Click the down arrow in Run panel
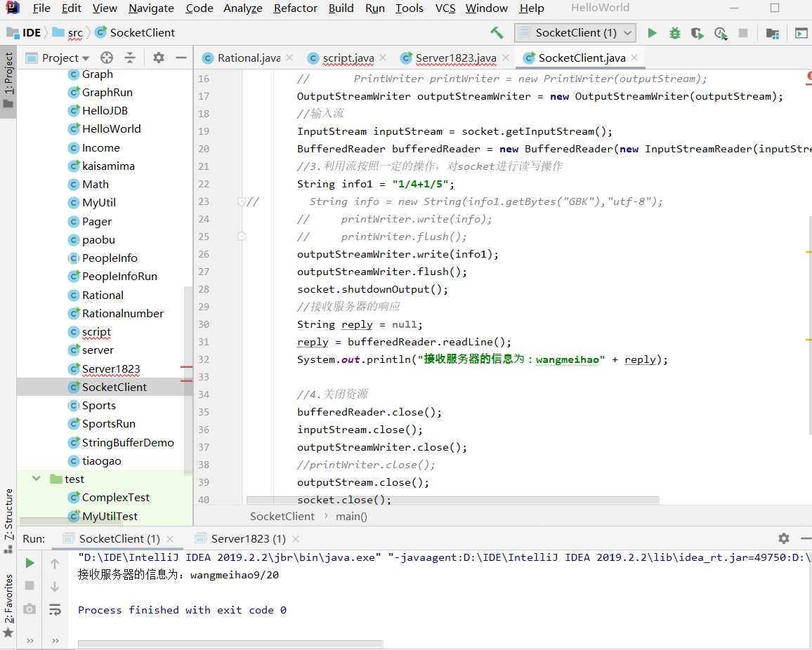The width and height of the screenshot is (812, 650). (55, 586)
